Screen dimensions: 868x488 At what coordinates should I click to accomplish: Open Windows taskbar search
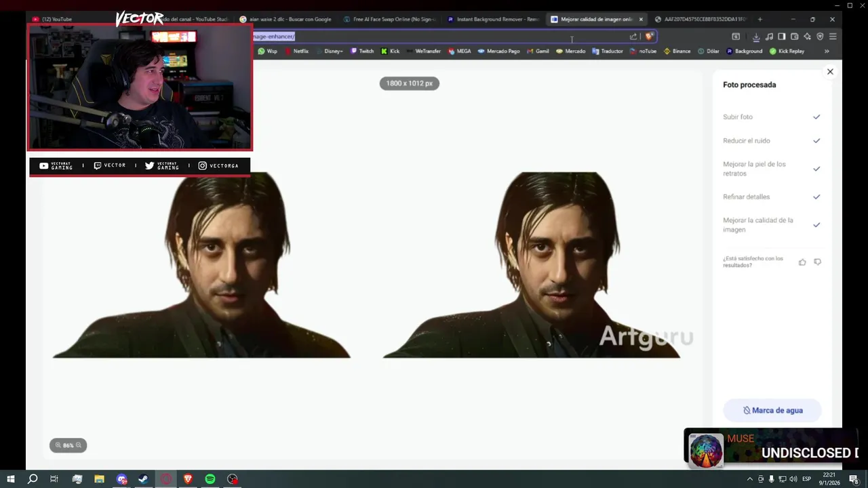(33, 479)
